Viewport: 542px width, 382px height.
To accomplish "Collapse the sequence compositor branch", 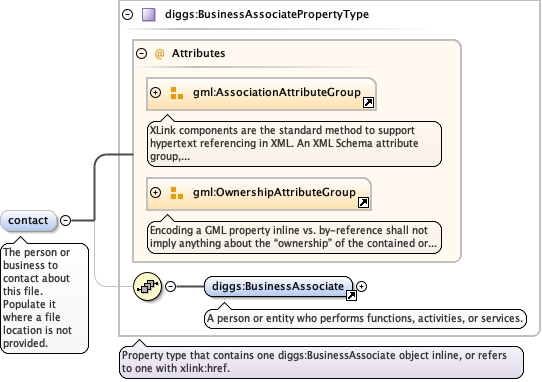I will click(x=170, y=286).
